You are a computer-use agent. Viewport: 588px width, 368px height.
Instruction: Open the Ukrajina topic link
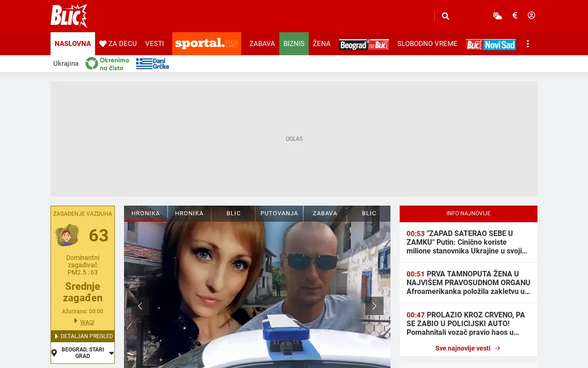66,63
